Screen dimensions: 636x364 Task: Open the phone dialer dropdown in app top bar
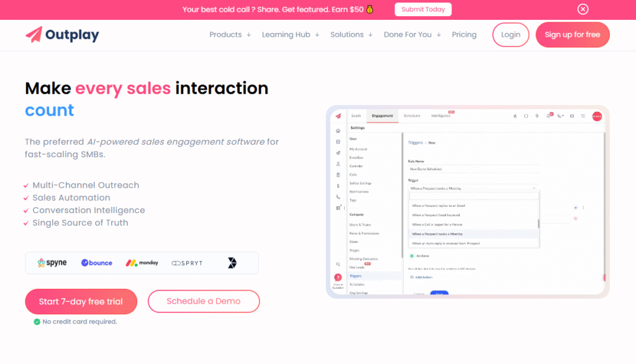tap(561, 116)
